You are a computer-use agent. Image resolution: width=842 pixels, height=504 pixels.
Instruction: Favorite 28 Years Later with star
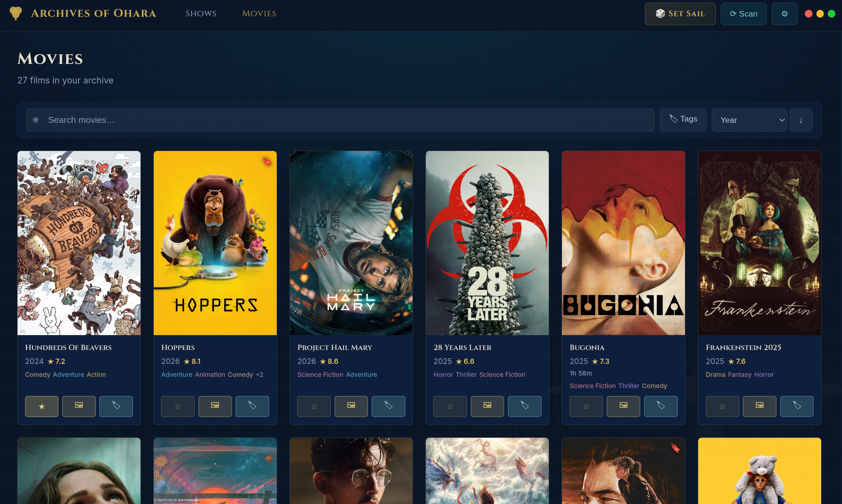[x=450, y=406]
